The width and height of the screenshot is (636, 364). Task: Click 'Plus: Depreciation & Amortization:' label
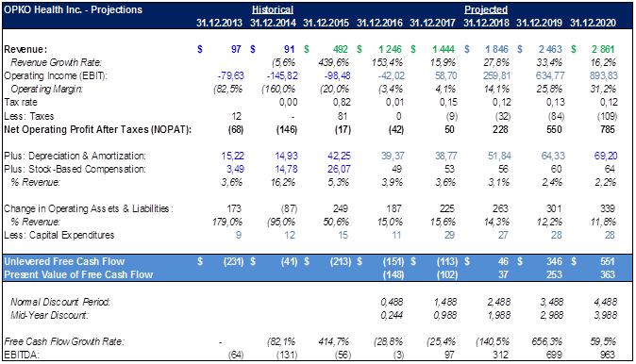[75, 156]
